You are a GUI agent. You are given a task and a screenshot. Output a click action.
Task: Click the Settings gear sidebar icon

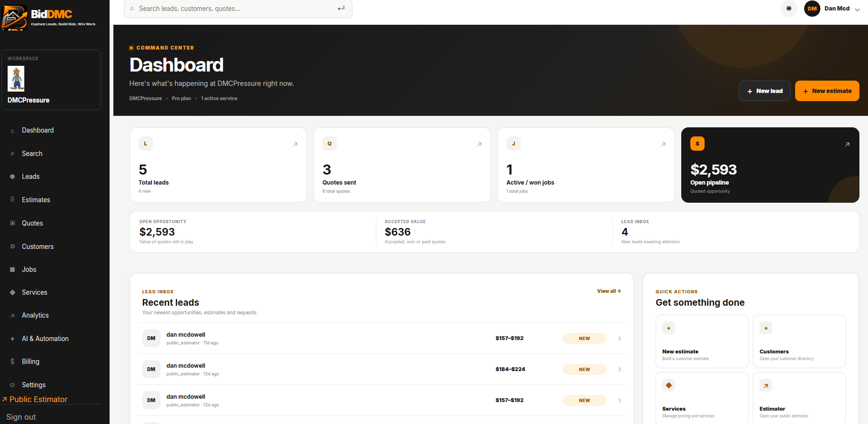(x=12, y=385)
